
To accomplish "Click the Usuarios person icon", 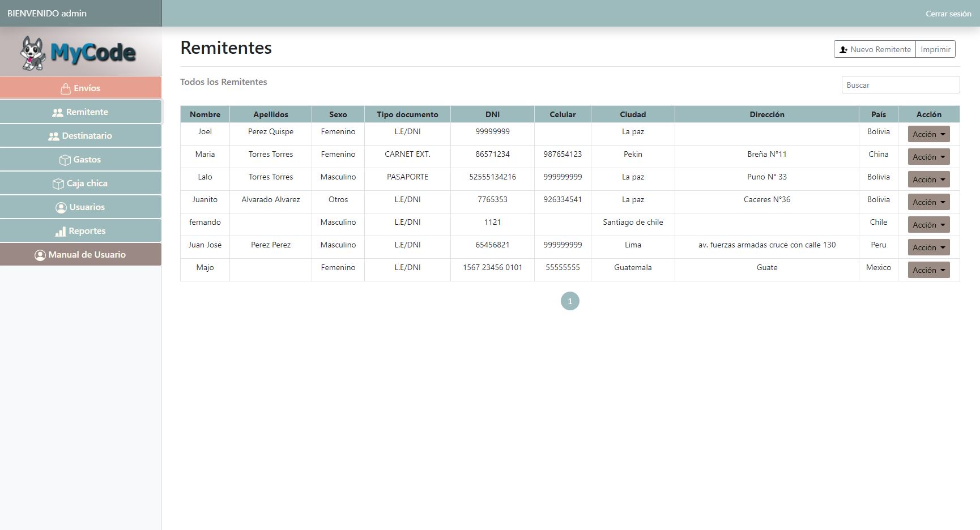I will [61, 208].
